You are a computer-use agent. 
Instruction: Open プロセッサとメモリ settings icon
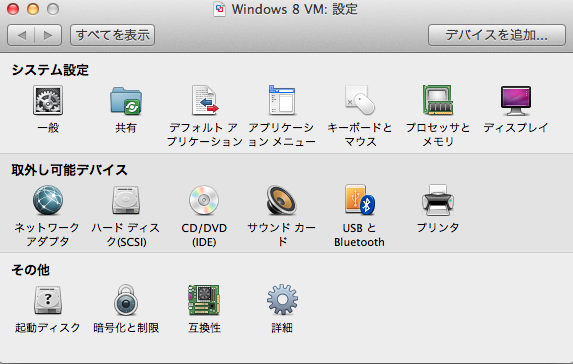tap(438, 99)
